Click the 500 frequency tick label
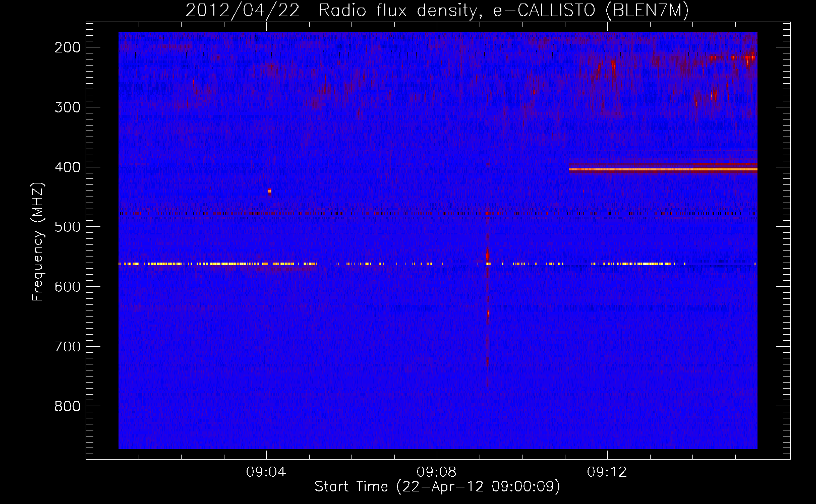Screen dimensions: 816x504 68,227
